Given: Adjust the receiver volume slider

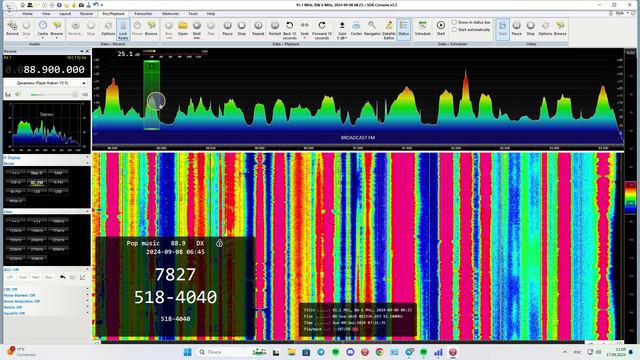Looking at the screenshot, I should coord(53,95).
